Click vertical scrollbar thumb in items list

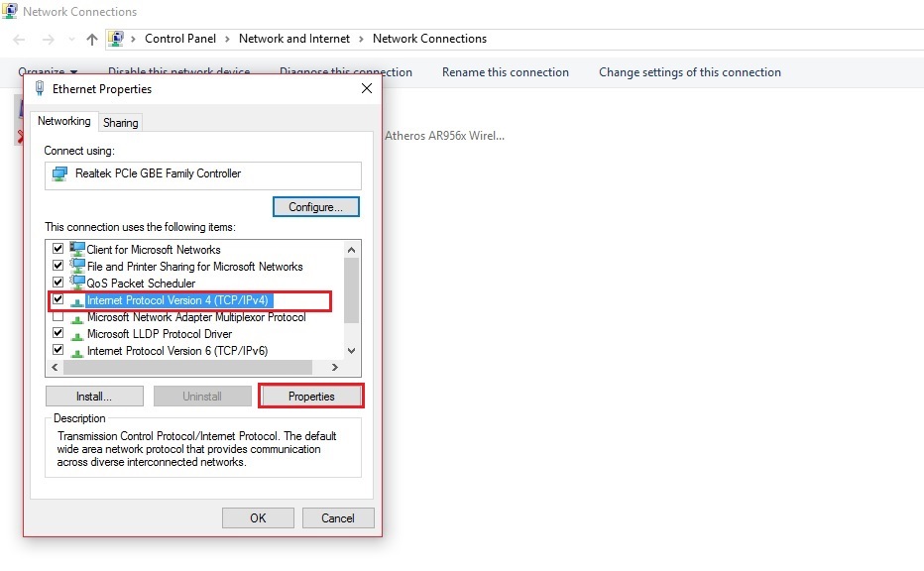[352, 290]
